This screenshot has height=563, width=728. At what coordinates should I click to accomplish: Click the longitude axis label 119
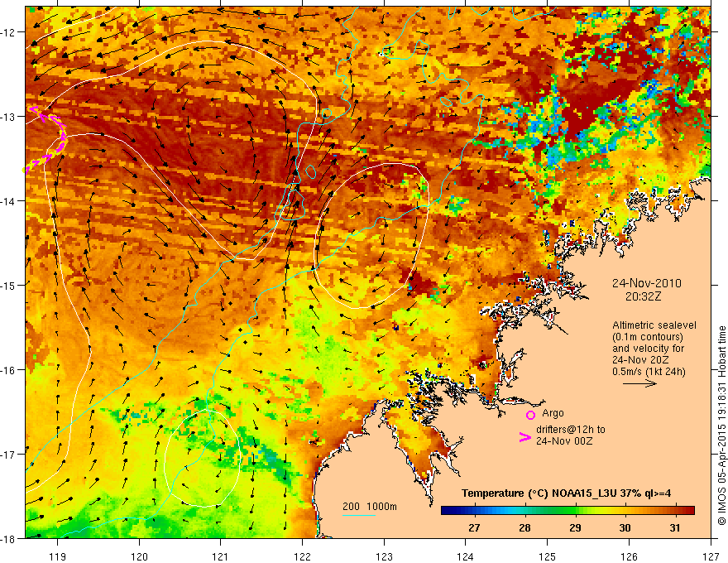(58, 556)
